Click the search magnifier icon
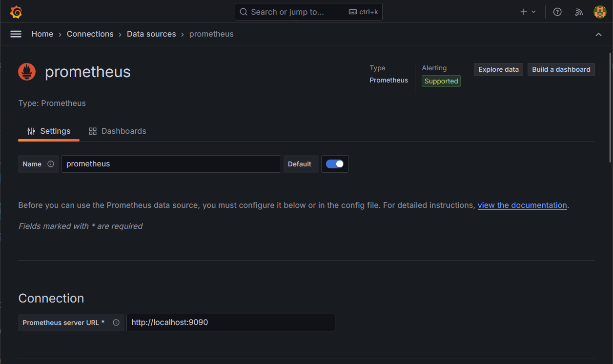Screen dimensions: 613x364 point(244,12)
